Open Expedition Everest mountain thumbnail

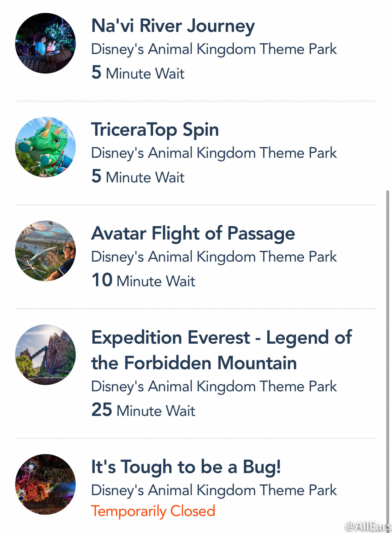pyautogui.click(x=45, y=355)
